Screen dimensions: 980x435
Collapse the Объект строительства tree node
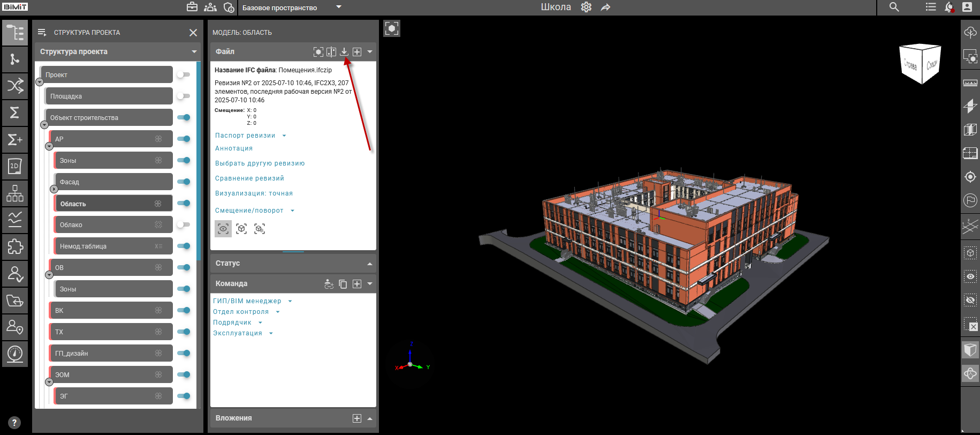coord(44,125)
